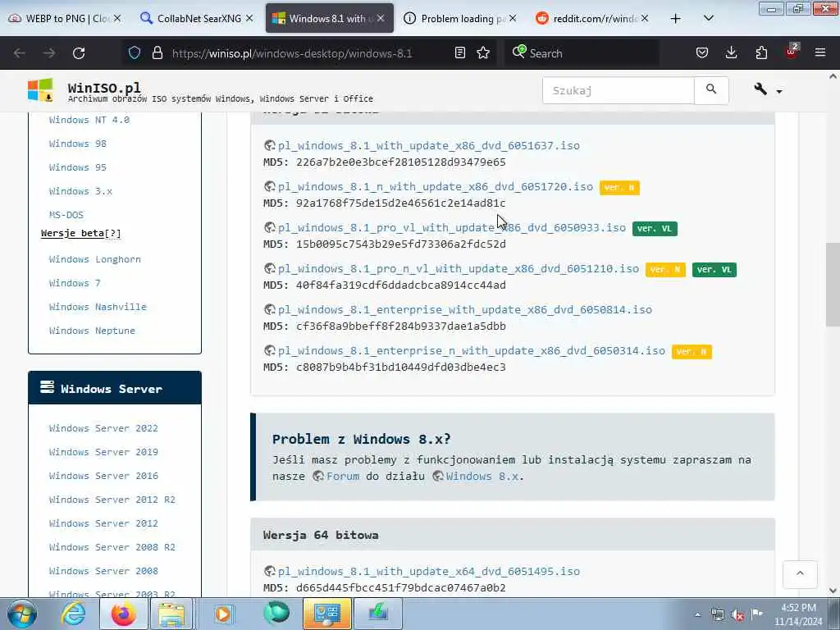Open the Firefox downloads panel

click(731, 53)
